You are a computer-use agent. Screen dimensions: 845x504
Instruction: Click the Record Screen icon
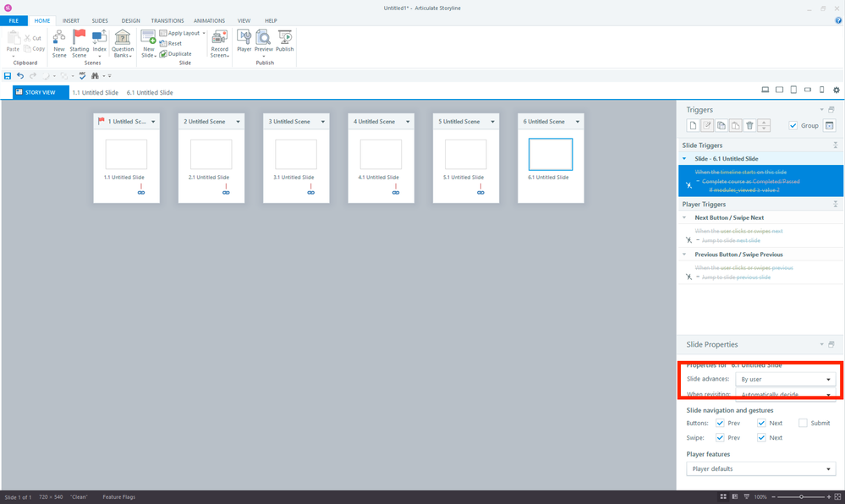(x=219, y=41)
